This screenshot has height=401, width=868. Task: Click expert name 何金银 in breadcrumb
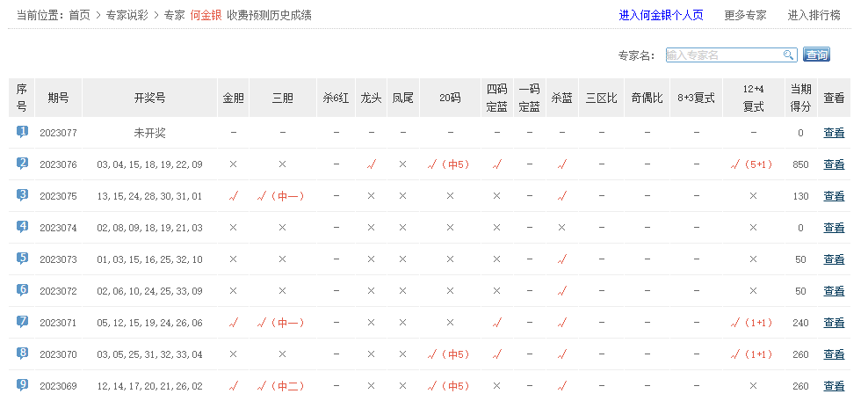tap(206, 15)
